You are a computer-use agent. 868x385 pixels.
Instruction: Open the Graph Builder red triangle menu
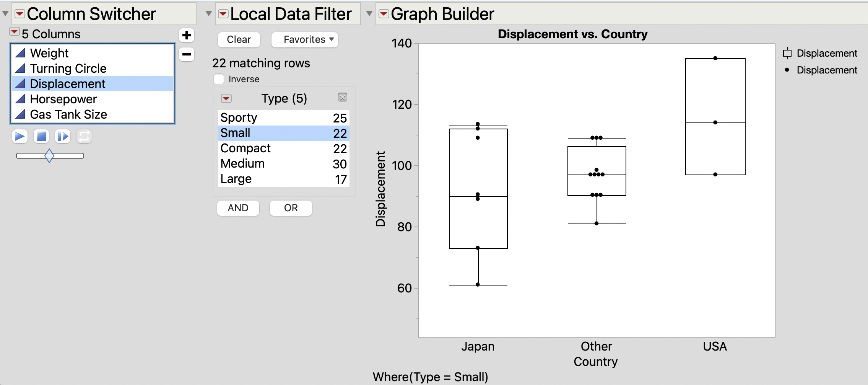click(383, 14)
